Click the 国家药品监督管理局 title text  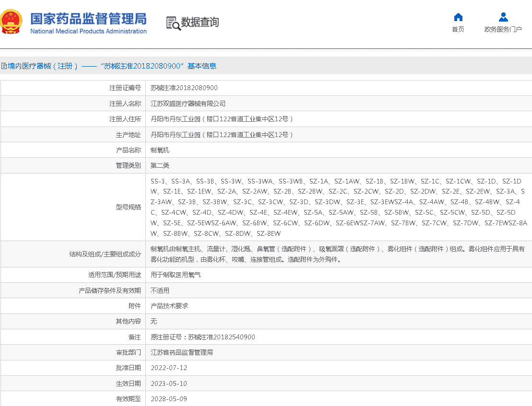click(x=88, y=19)
